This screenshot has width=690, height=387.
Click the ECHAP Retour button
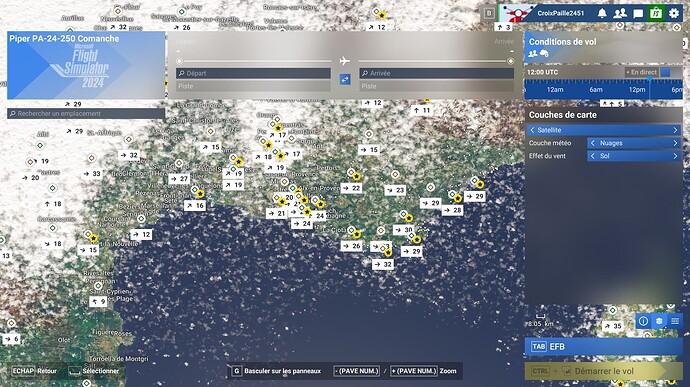pos(35,371)
